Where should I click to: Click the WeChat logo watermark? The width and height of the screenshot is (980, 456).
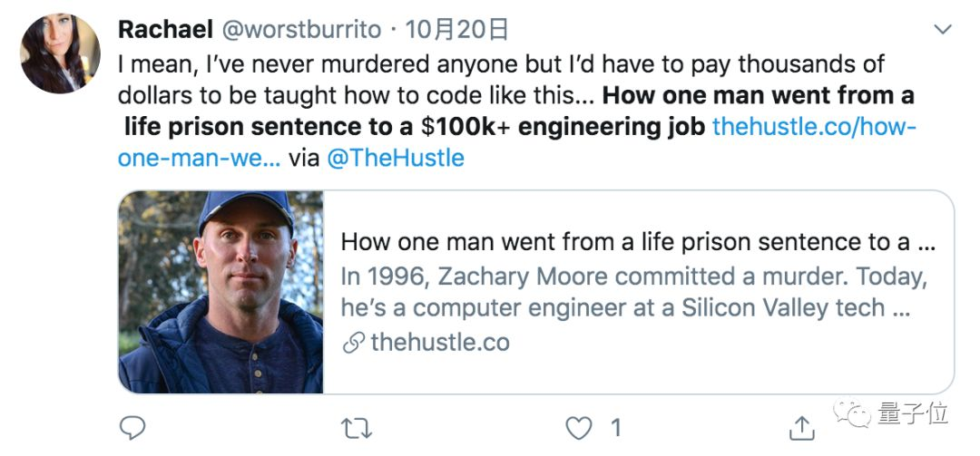pyautogui.click(x=852, y=413)
